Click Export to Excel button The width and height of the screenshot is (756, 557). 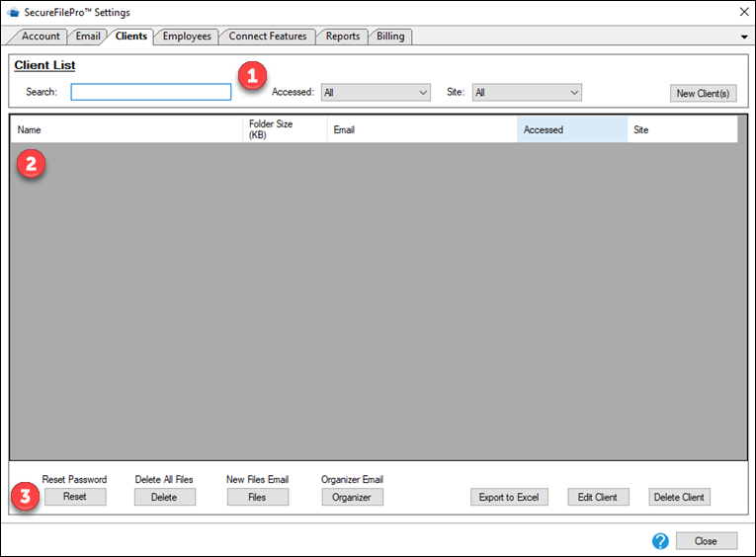pos(509,498)
